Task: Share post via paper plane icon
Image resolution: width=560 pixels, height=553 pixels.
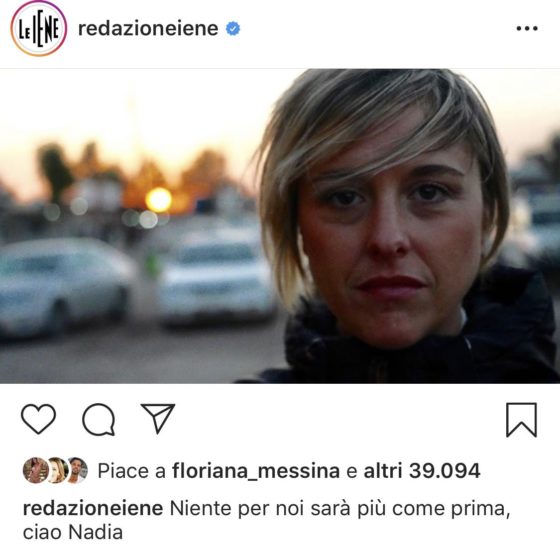Action: (158, 418)
